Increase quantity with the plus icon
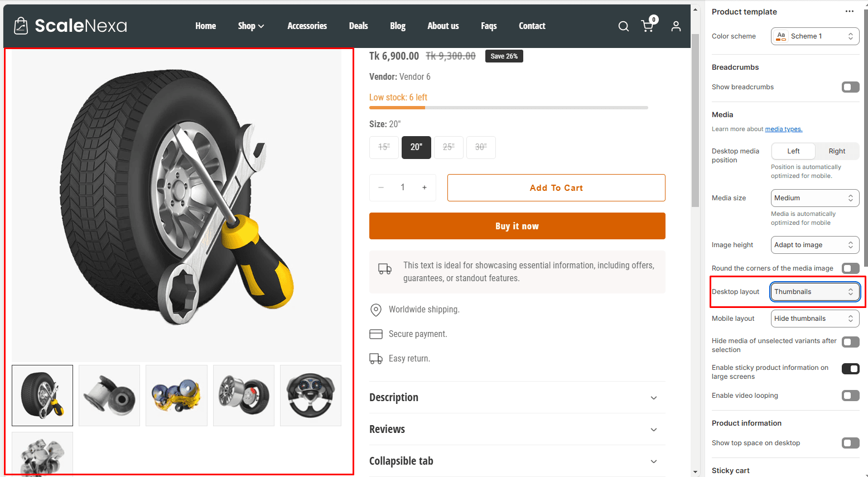Image resolution: width=868 pixels, height=477 pixels. (425, 187)
